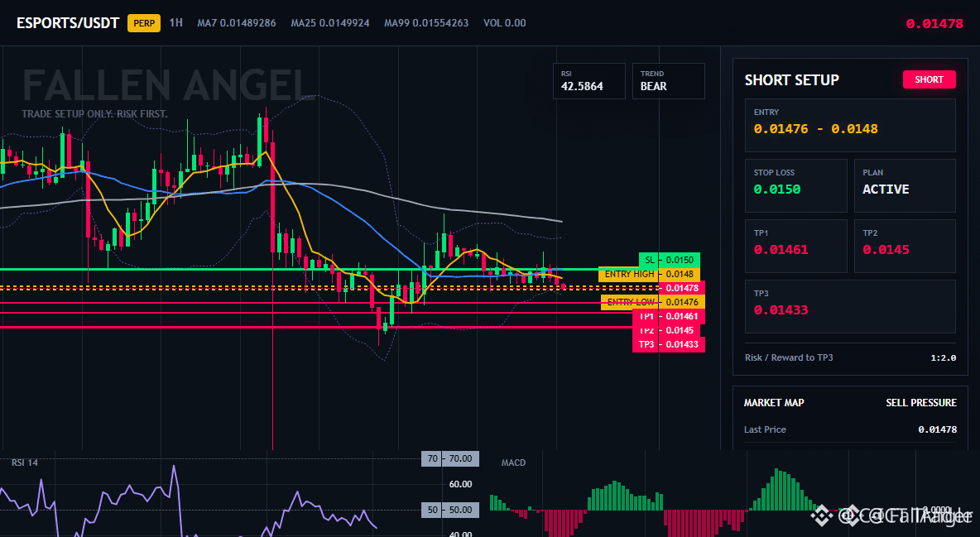Screen dimensions: 980x537
Task: Click the MA25 0.0149924 indicator readout
Action: coord(330,23)
